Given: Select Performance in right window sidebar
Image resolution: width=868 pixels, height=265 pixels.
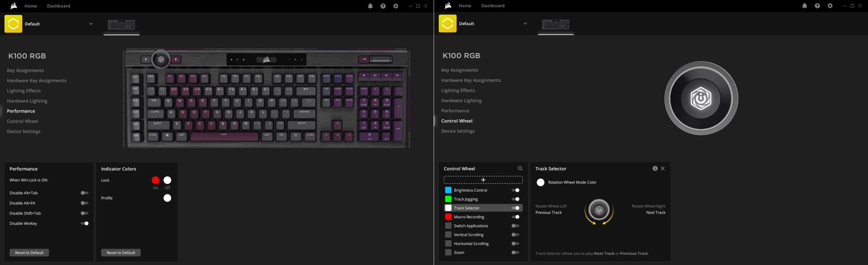Looking at the screenshot, I should pyautogui.click(x=455, y=111).
